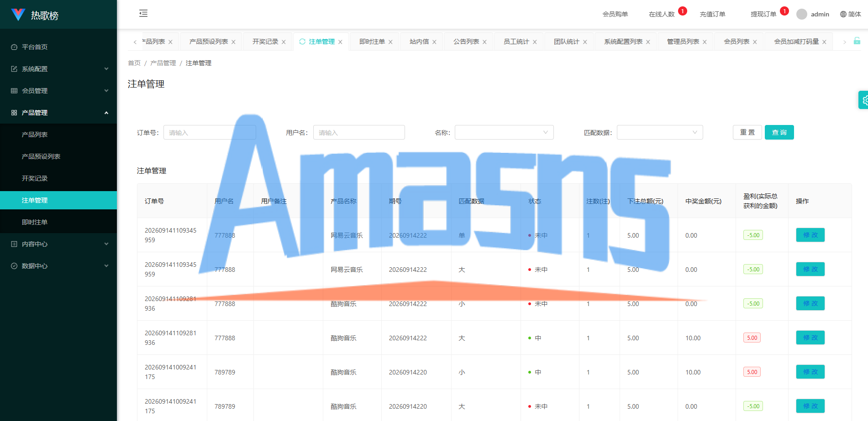This screenshot has width=868, height=421.
Task: Close the 注单管理 tab
Action: (x=340, y=42)
